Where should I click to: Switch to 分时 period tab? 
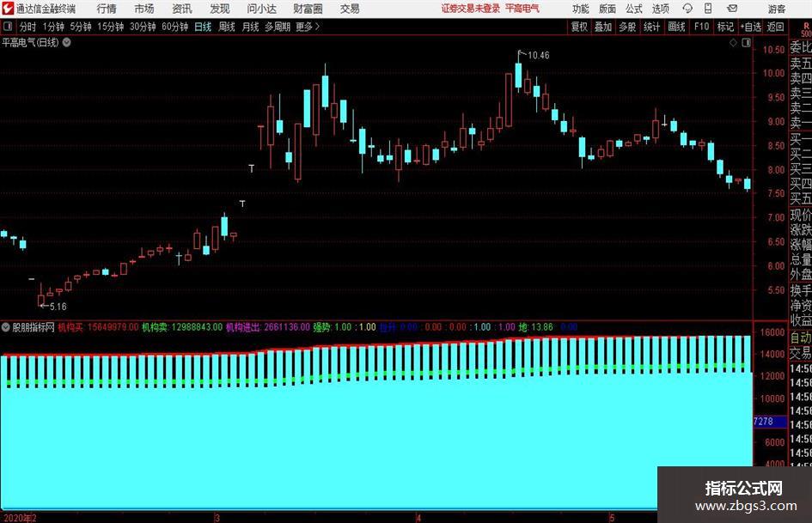tap(28, 27)
